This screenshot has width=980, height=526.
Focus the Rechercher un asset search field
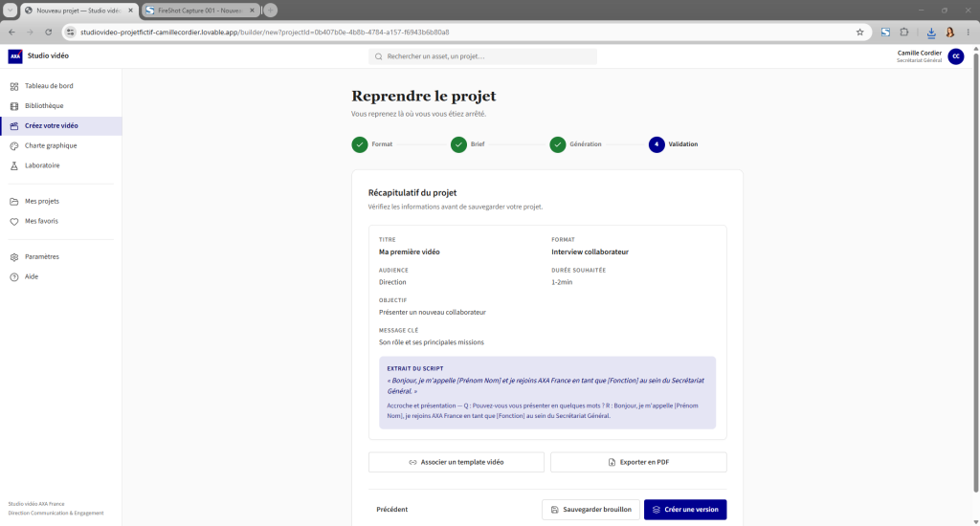pos(482,56)
